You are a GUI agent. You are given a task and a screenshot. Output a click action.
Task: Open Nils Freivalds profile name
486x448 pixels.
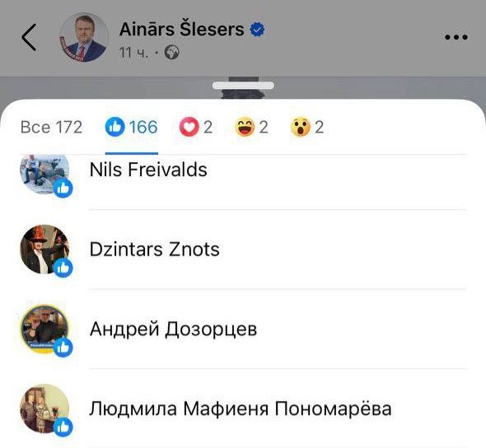(148, 170)
